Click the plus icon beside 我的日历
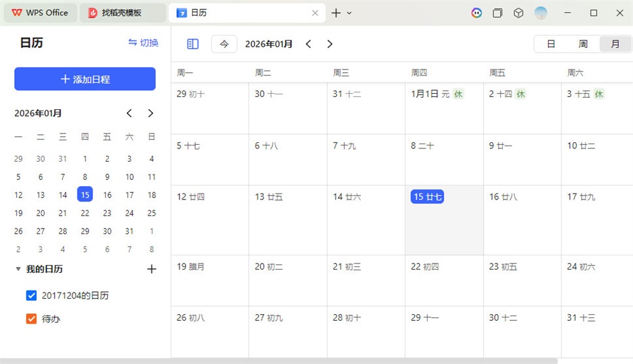The width and height of the screenshot is (633, 364). [x=151, y=269]
